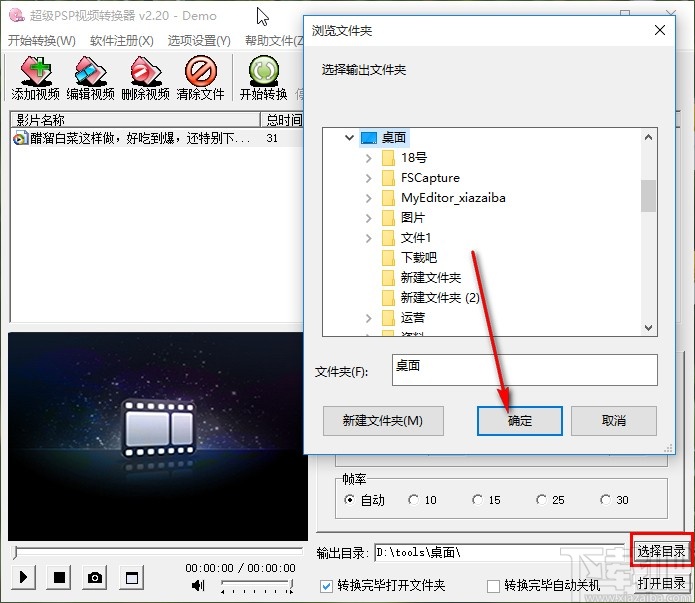The width and height of the screenshot is (695, 603).
Task: Stop the preview playback
Action: pos(59,577)
